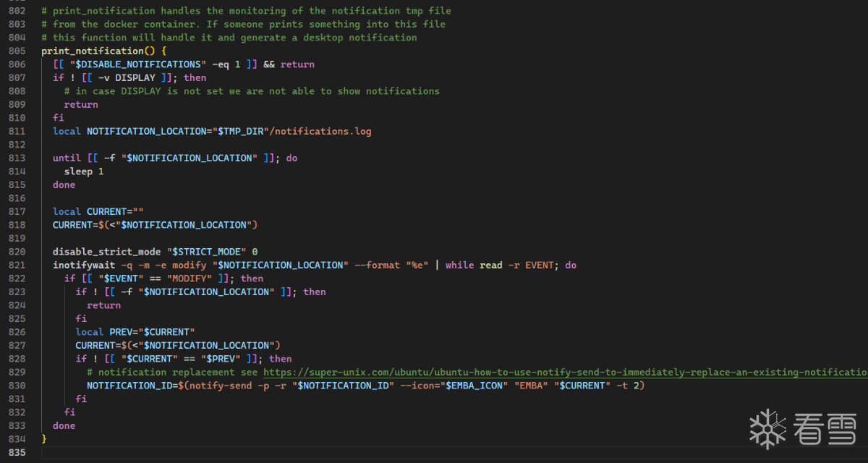This screenshot has height=463, width=868.
Task: Click the sleep command on line 814
Action: [x=78, y=171]
